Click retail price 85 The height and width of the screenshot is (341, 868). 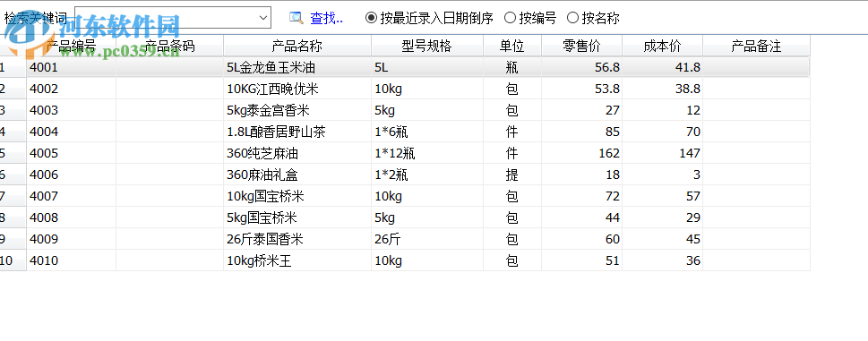point(612,132)
